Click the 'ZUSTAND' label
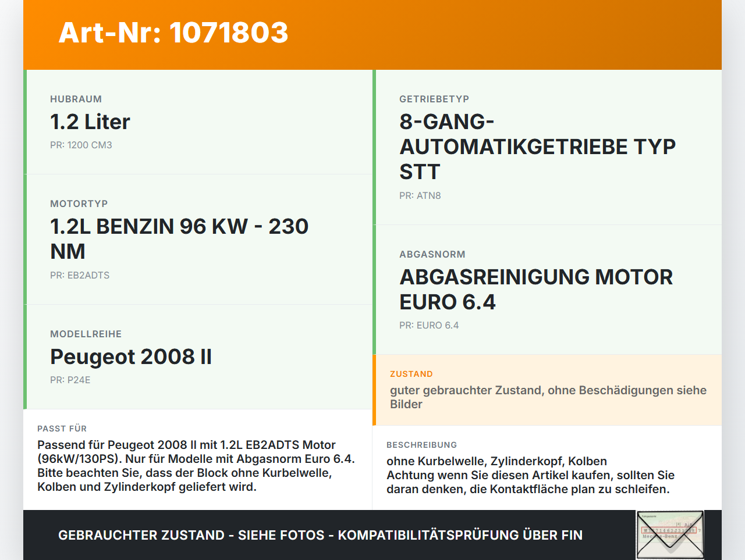The height and width of the screenshot is (560, 745). pos(411,374)
